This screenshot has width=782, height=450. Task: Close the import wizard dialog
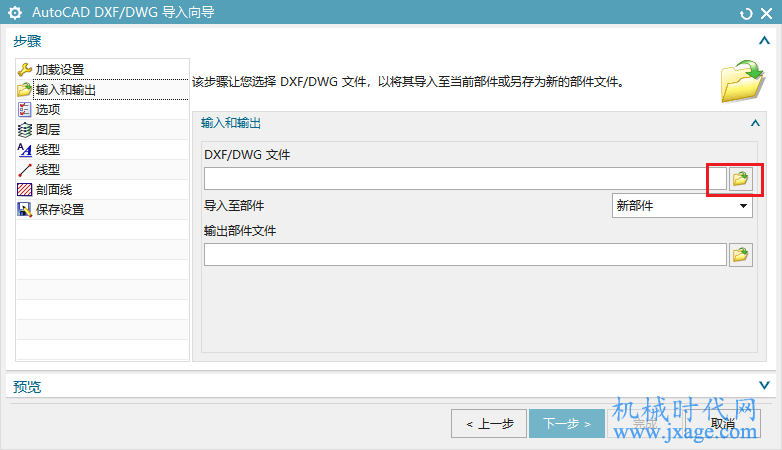click(767, 13)
